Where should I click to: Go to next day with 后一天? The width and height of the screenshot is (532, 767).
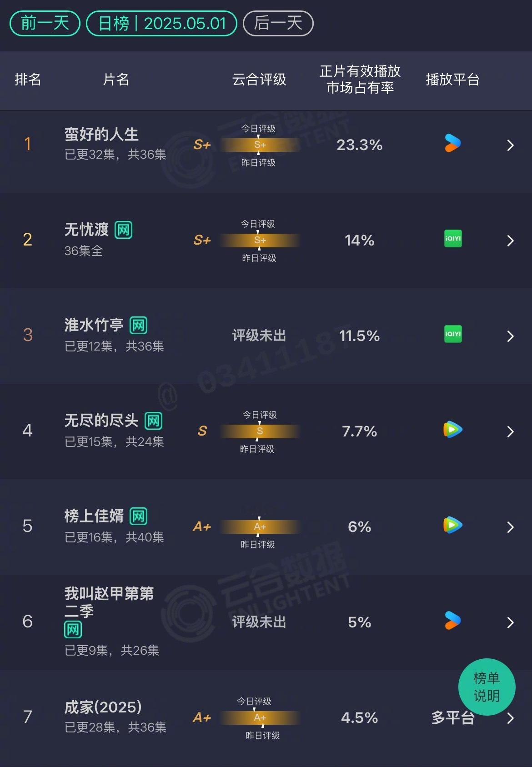click(x=278, y=24)
